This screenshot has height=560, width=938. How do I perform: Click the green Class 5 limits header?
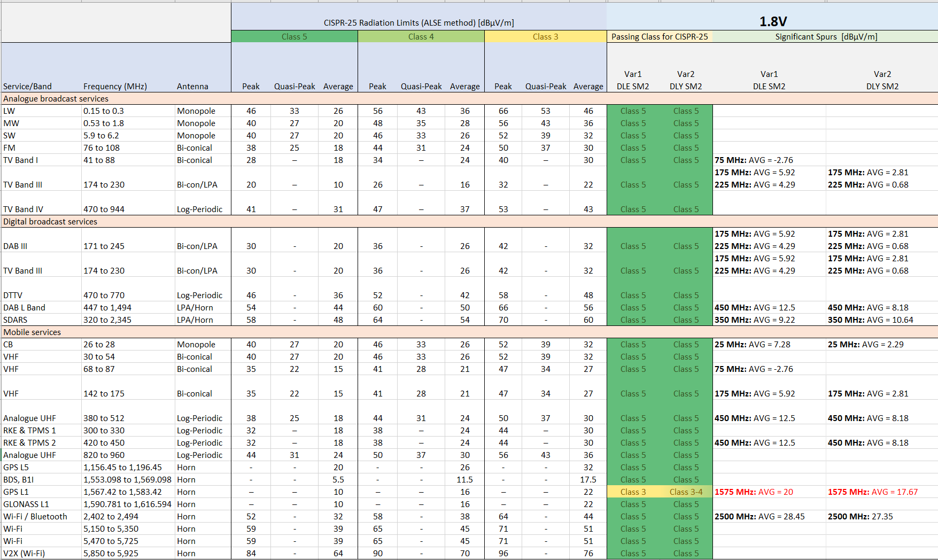(x=294, y=37)
